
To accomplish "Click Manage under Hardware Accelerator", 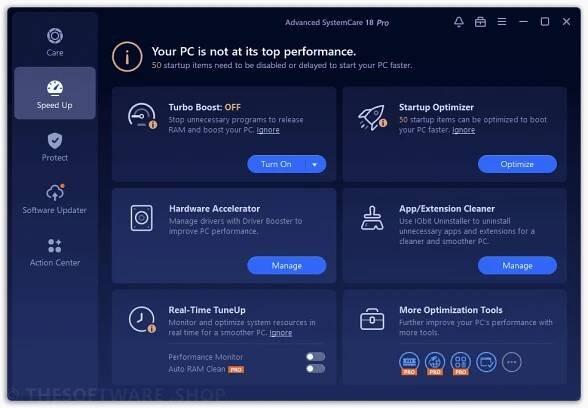I will pos(287,266).
